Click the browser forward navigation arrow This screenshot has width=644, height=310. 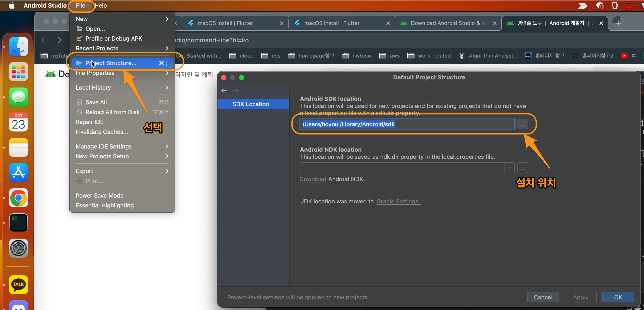tap(58, 40)
